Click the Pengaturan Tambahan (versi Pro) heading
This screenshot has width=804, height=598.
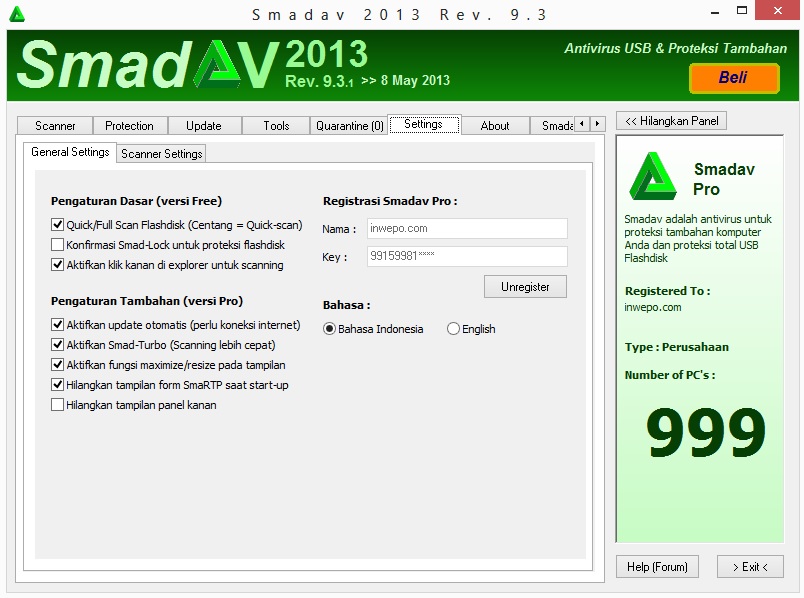[x=147, y=301]
